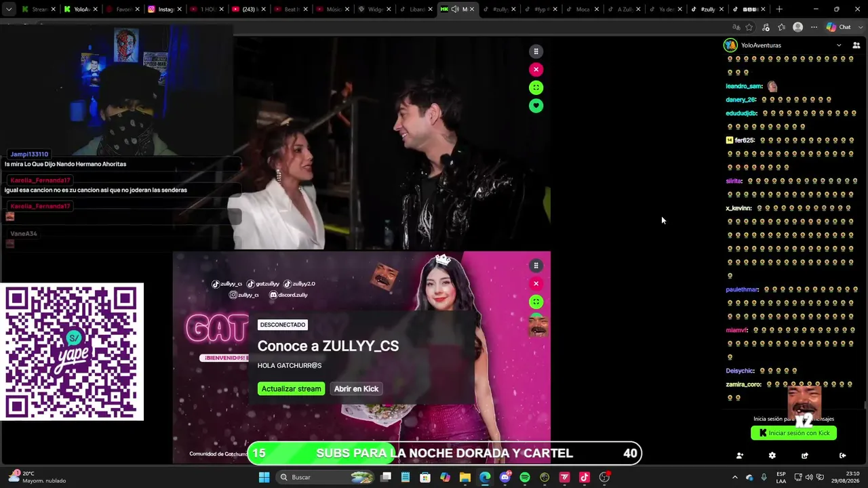Click the microphone icon in system tray
The width and height of the screenshot is (868, 488).
pos(764,477)
